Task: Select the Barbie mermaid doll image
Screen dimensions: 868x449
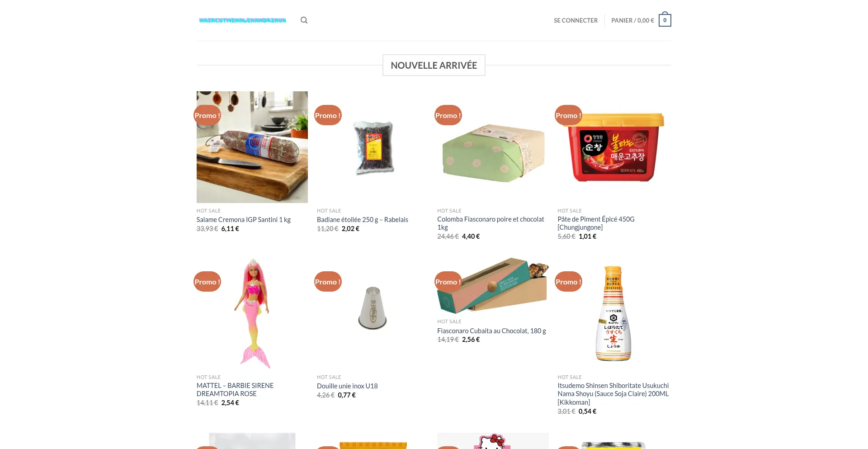Action: (252, 313)
